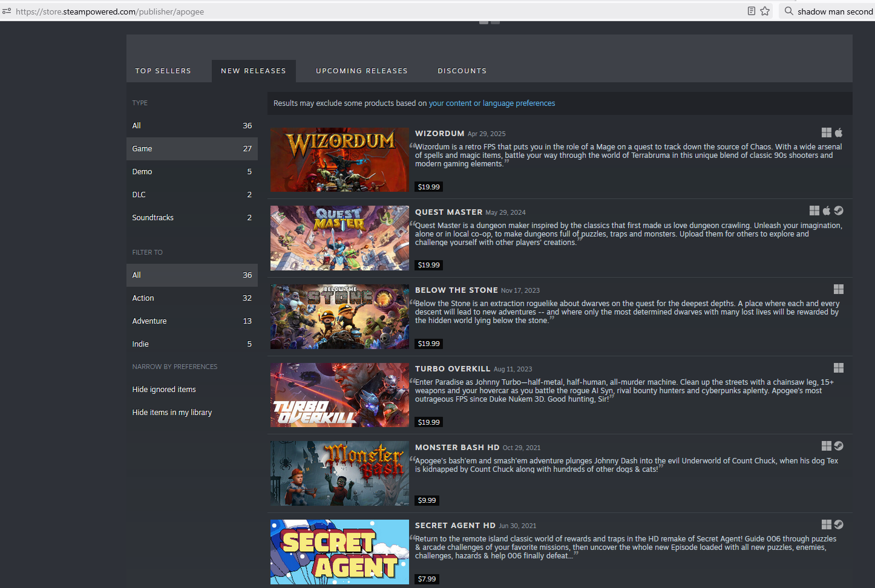Filter type to Game
875x588 pixels.
point(192,149)
